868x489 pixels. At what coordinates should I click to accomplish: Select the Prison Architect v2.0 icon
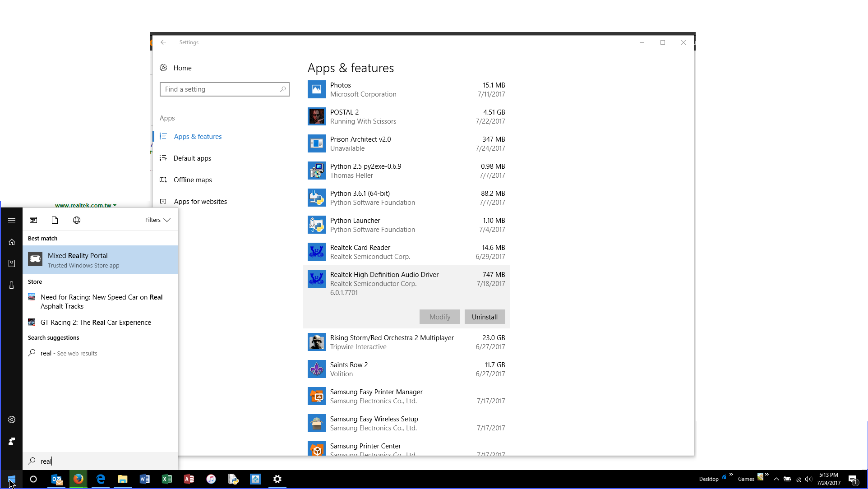click(x=316, y=143)
